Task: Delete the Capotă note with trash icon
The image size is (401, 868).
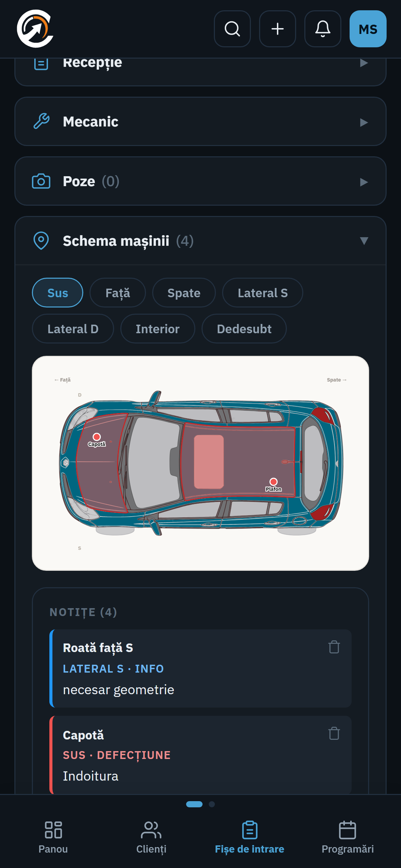Action: [334, 734]
